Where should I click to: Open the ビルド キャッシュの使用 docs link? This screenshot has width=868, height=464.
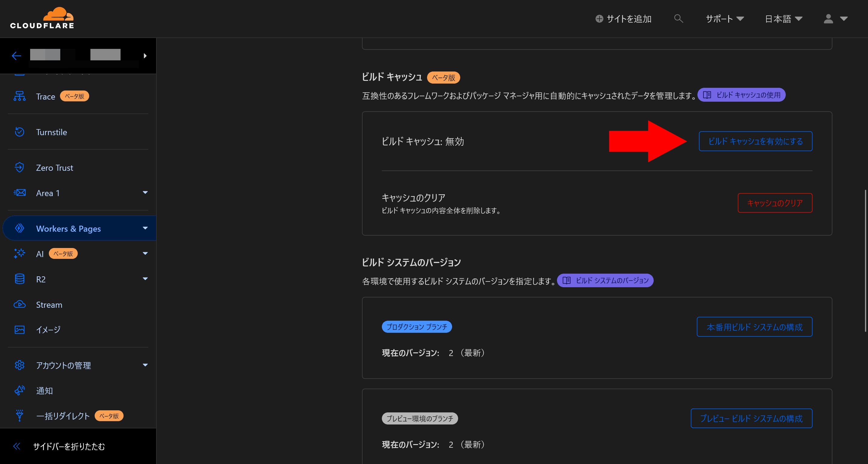(741, 95)
